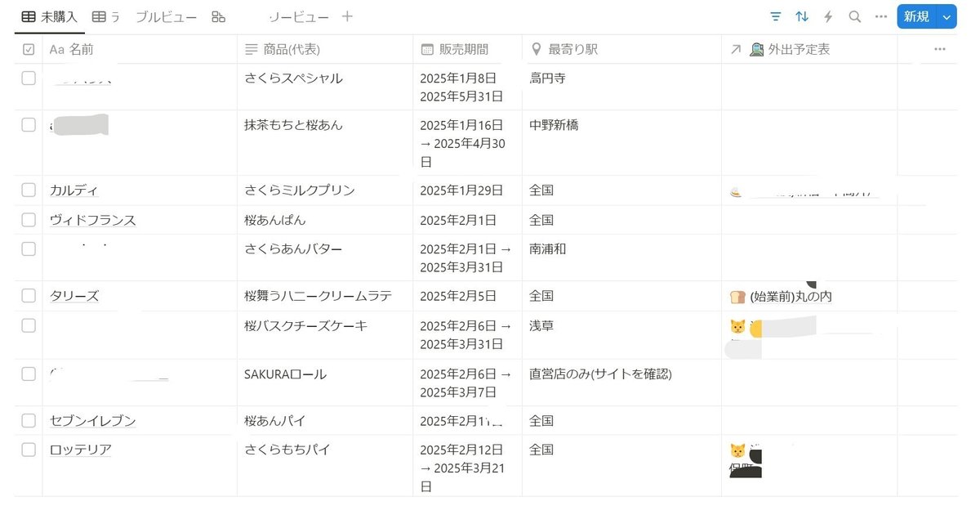Viewport: 980px width, 506px height.
Task: Click the 桜あんパイ product cell
Action: pos(324,421)
